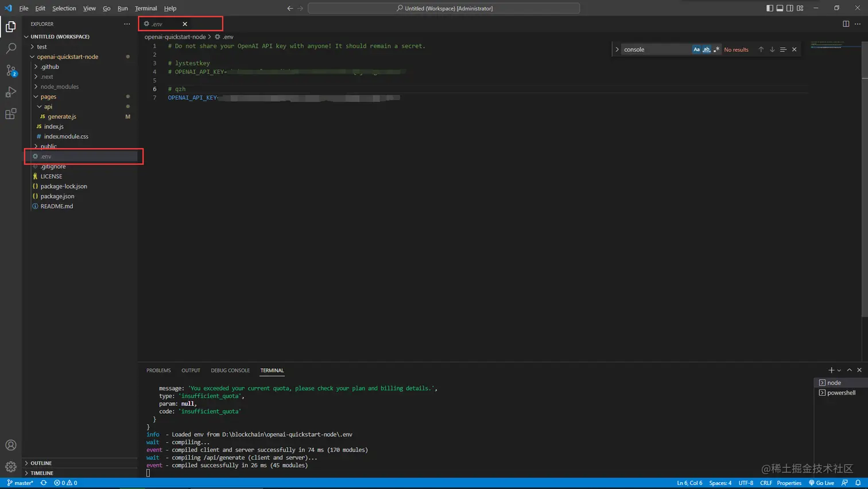This screenshot has height=489, width=868.
Task: Change language mode via Properties
Action: 789,483
